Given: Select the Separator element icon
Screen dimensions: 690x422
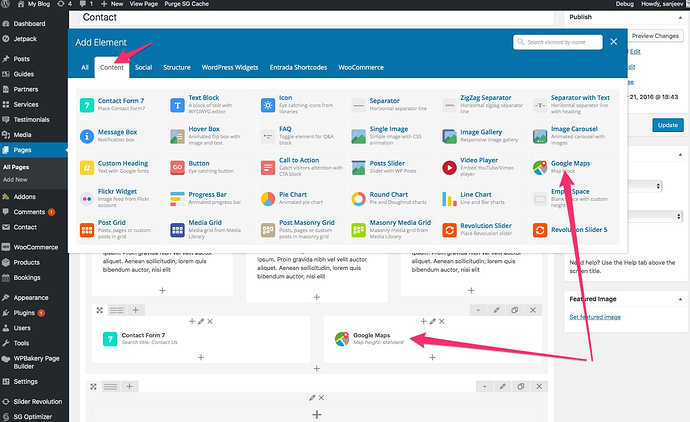Looking at the screenshot, I should pos(359,105).
